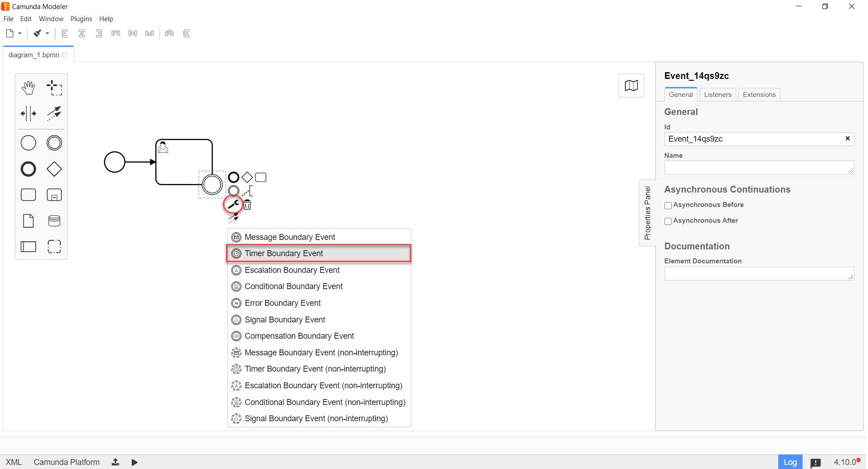The height and width of the screenshot is (469, 868).
Task: Create an Intermediate/Boundary Event from palette
Action: 54,143
